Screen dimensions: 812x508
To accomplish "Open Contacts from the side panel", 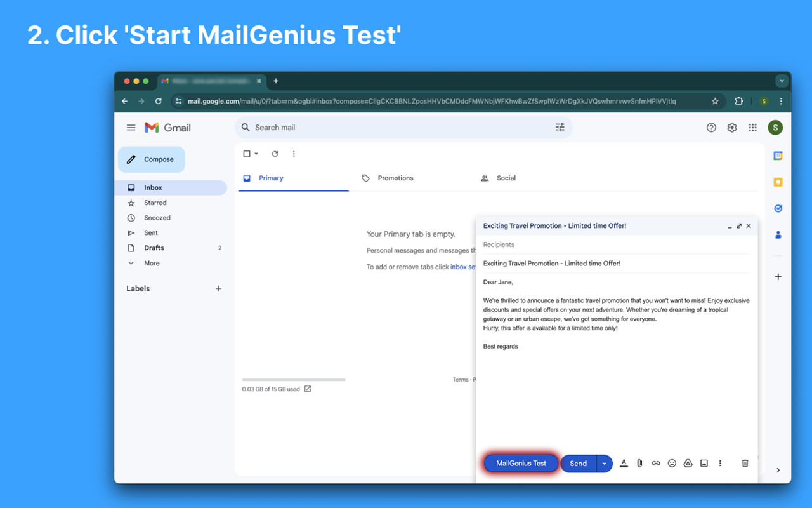I will click(778, 235).
